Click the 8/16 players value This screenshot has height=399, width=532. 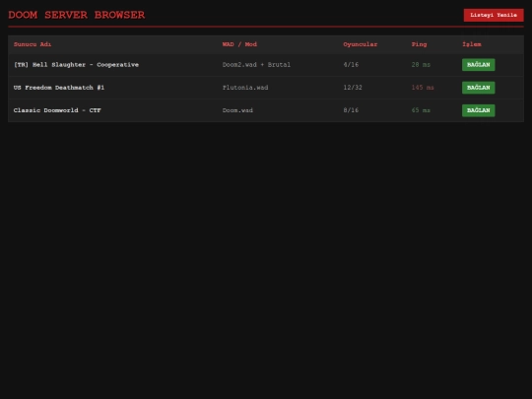coord(351,110)
